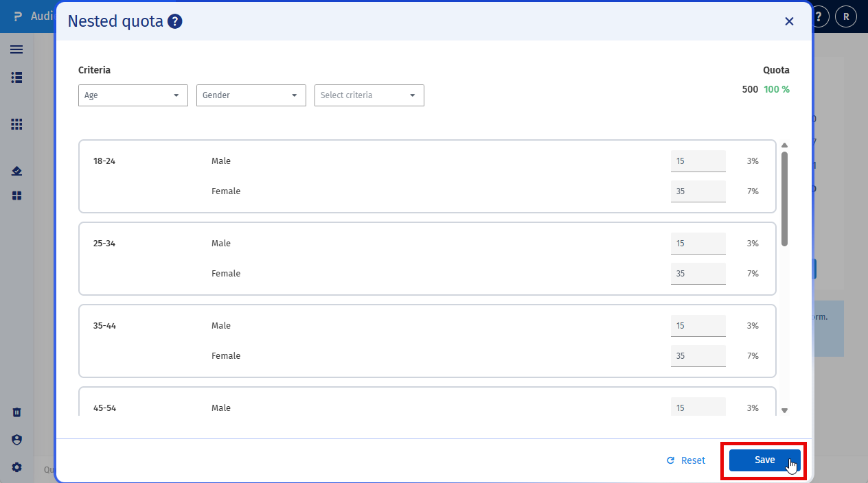Expand the Select criteria dropdown
The width and height of the screenshot is (868, 483).
tap(369, 95)
